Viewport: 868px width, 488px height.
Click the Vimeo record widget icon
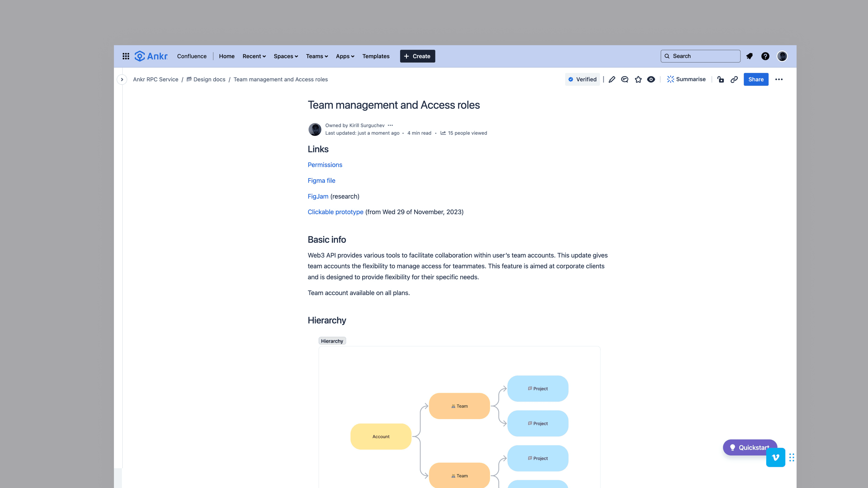(x=775, y=457)
